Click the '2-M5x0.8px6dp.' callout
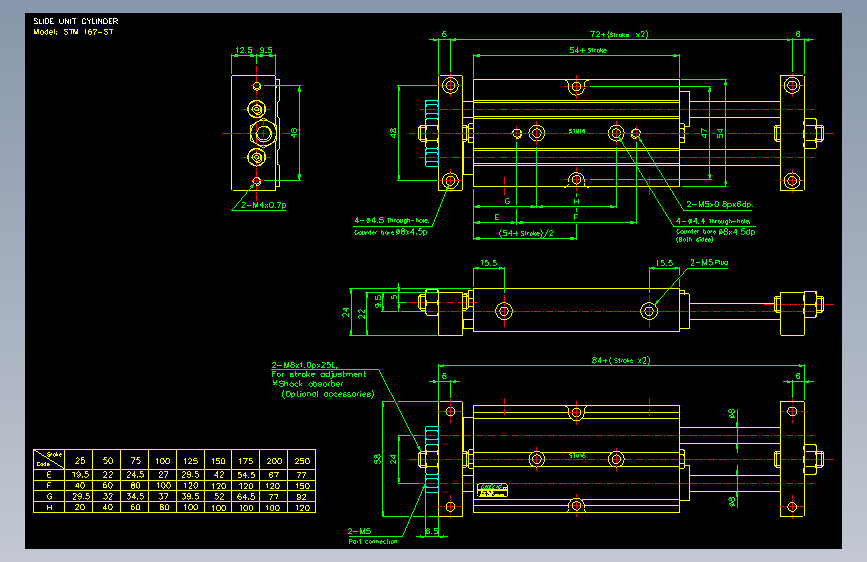867x562 pixels. pos(719,204)
